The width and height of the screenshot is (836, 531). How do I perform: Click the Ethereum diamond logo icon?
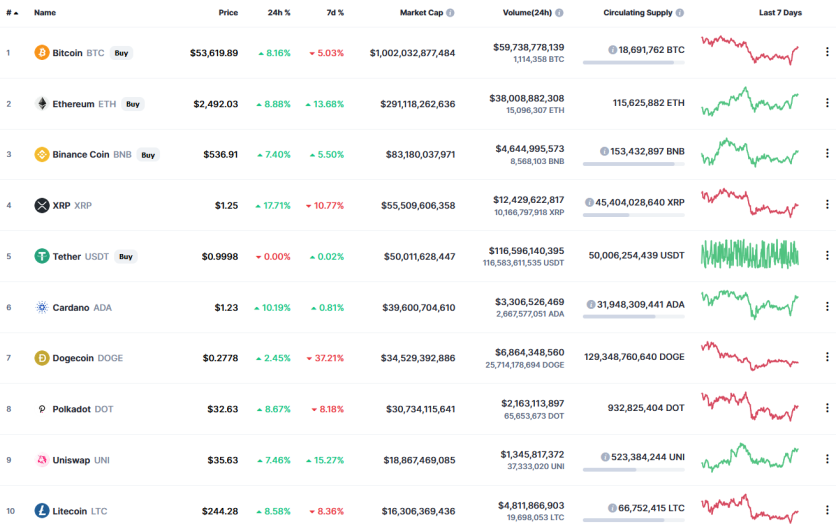pos(42,103)
